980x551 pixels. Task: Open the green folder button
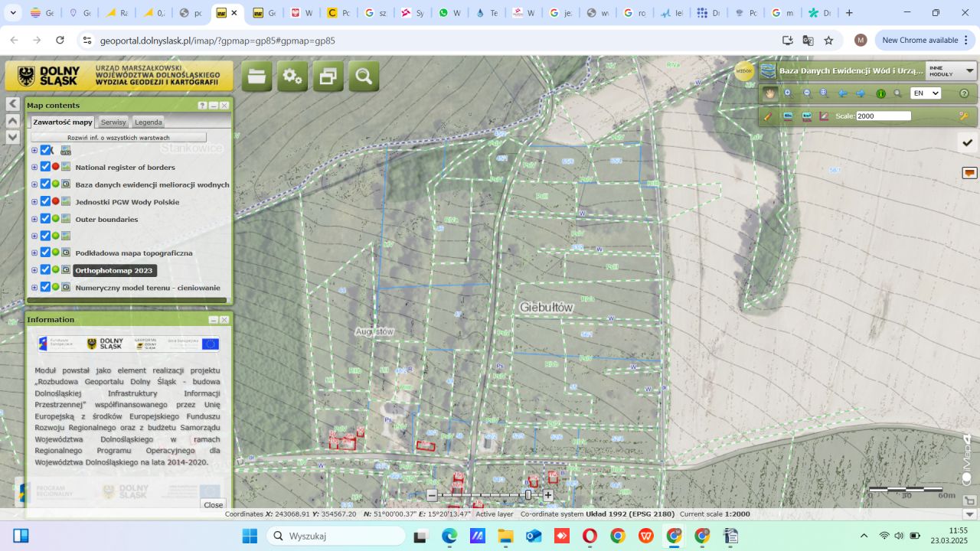[256, 77]
